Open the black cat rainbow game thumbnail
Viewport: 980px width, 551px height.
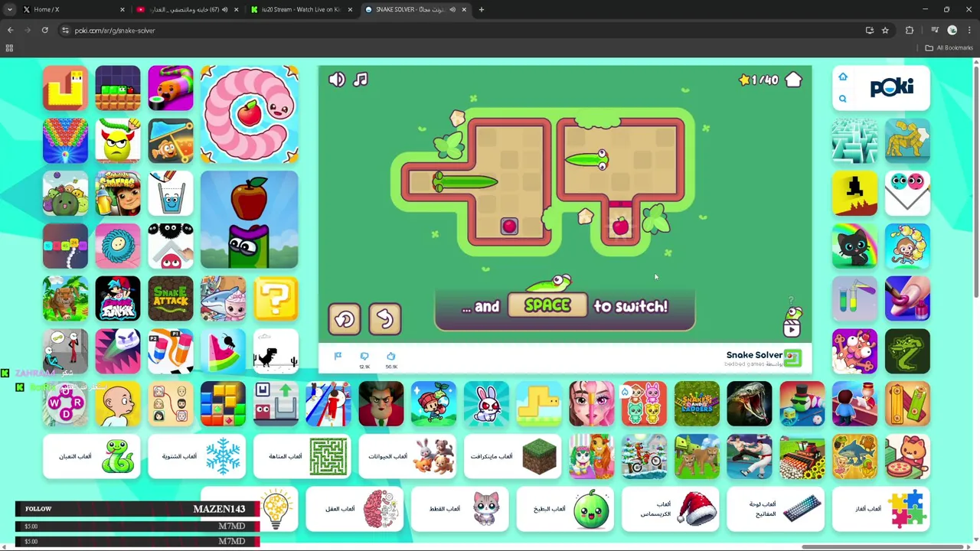[854, 246]
